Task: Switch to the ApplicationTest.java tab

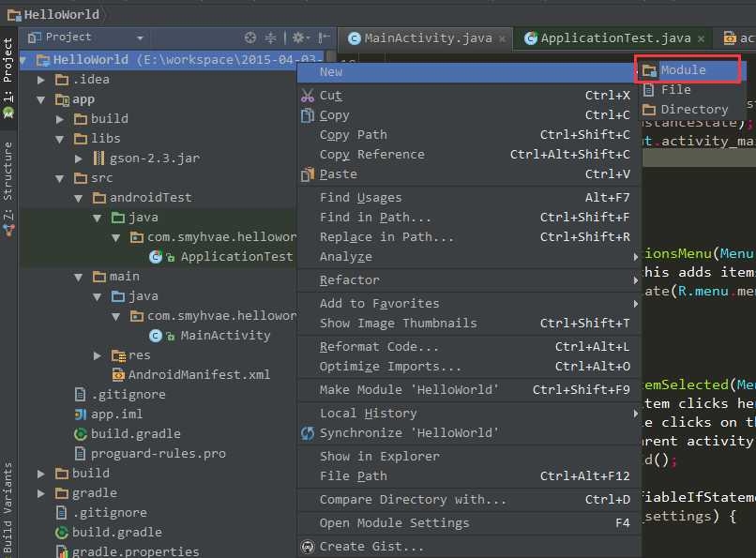Action: pyautogui.click(x=614, y=38)
